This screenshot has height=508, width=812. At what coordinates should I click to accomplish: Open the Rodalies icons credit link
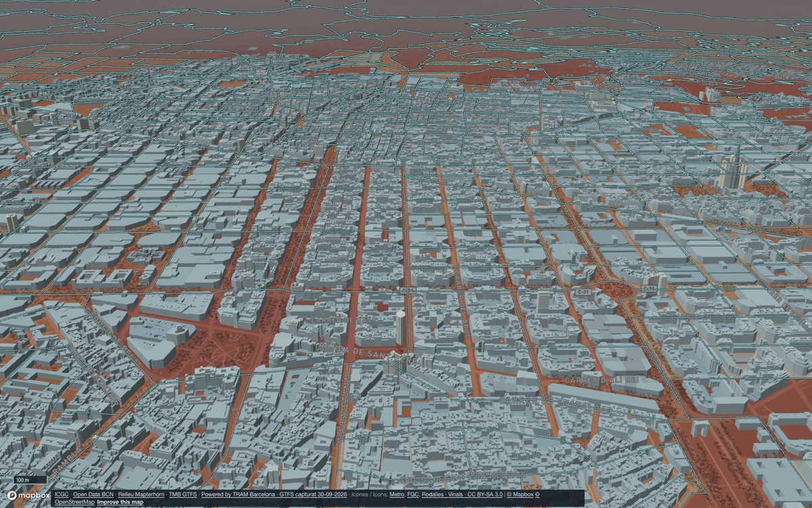point(432,494)
